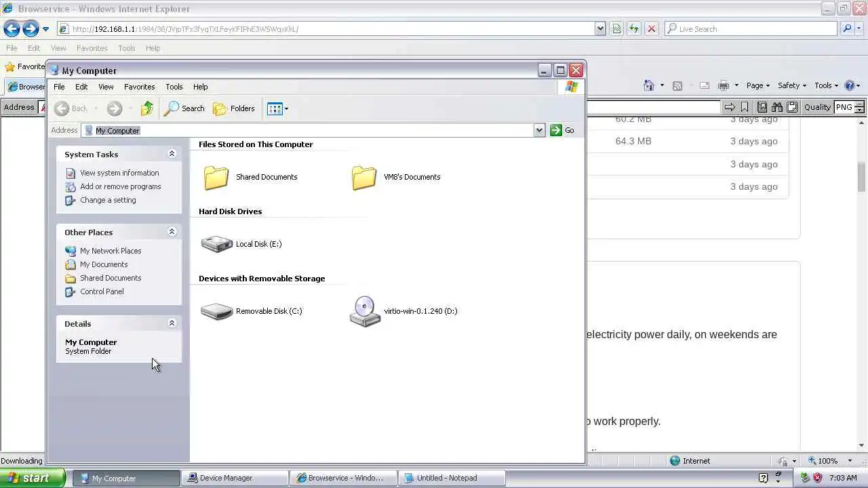Image resolution: width=868 pixels, height=488 pixels.
Task: Click the IE Home icon
Action: pyautogui.click(x=649, y=85)
